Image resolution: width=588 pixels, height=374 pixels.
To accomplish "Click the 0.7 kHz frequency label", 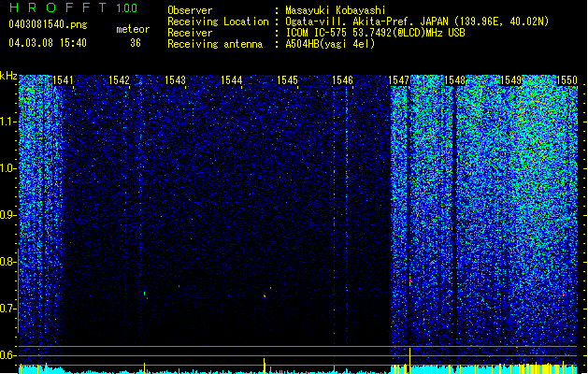I will coord(7,309).
